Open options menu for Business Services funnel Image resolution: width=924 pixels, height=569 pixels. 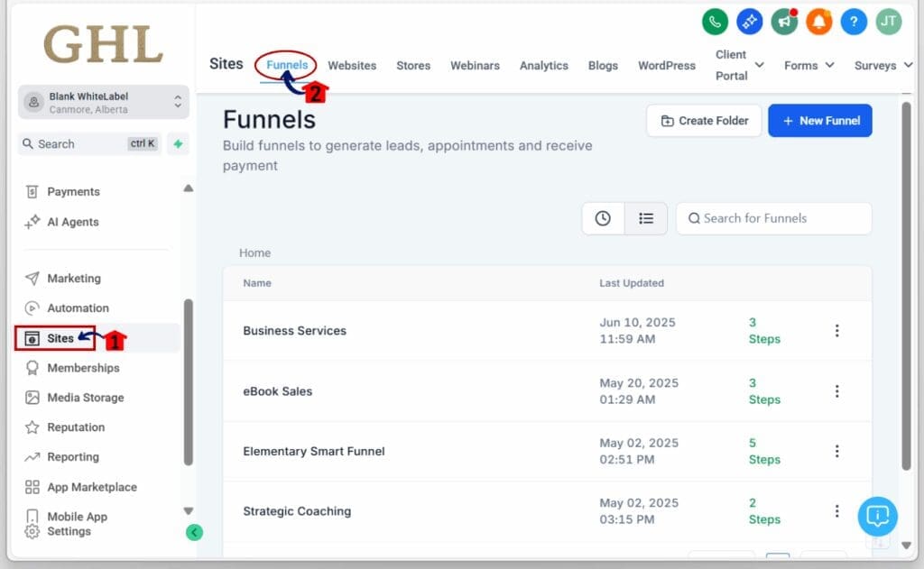tap(836, 330)
